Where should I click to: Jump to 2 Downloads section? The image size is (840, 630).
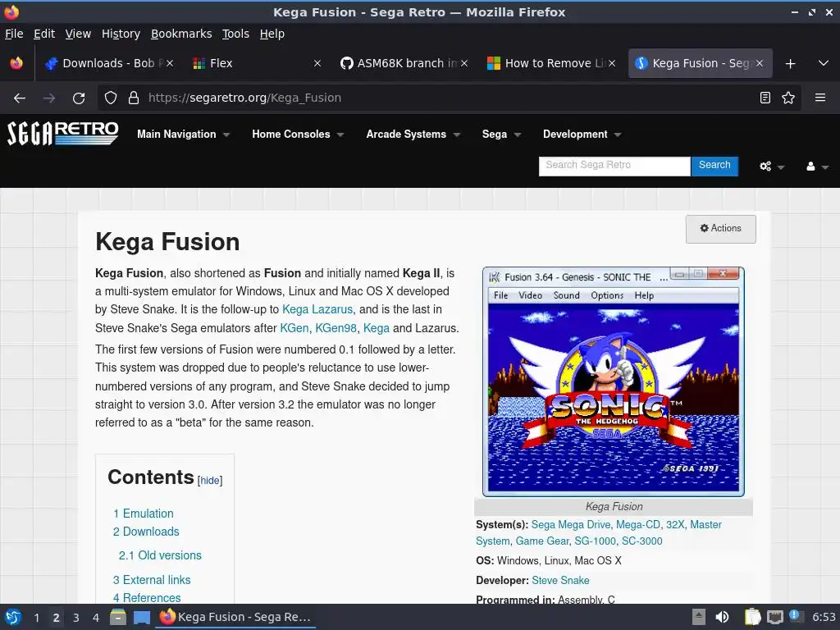point(146,532)
